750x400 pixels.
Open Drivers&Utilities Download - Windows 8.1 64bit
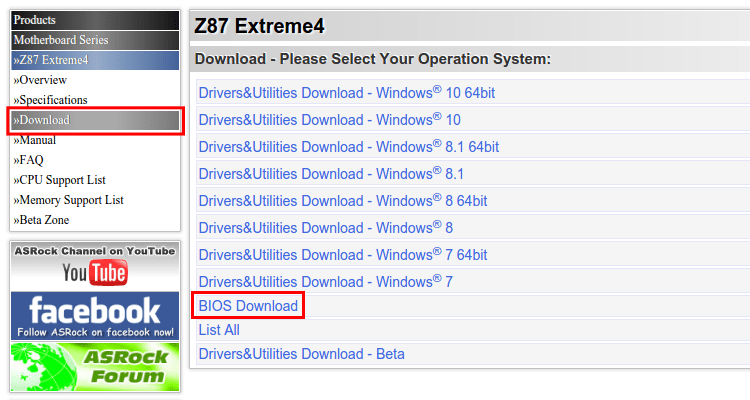(x=349, y=147)
